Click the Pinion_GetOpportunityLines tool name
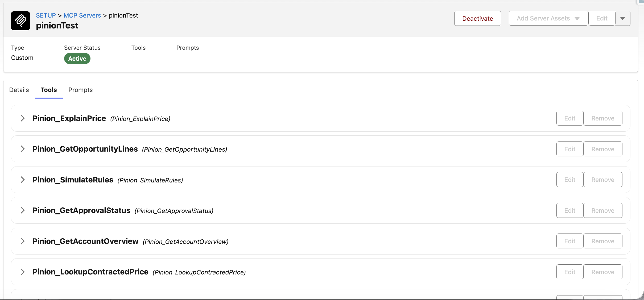Image resolution: width=644 pixels, height=300 pixels. [x=85, y=149]
